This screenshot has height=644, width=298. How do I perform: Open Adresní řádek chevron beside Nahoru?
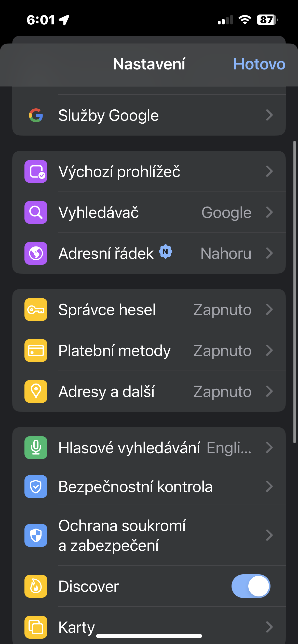(x=269, y=253)
